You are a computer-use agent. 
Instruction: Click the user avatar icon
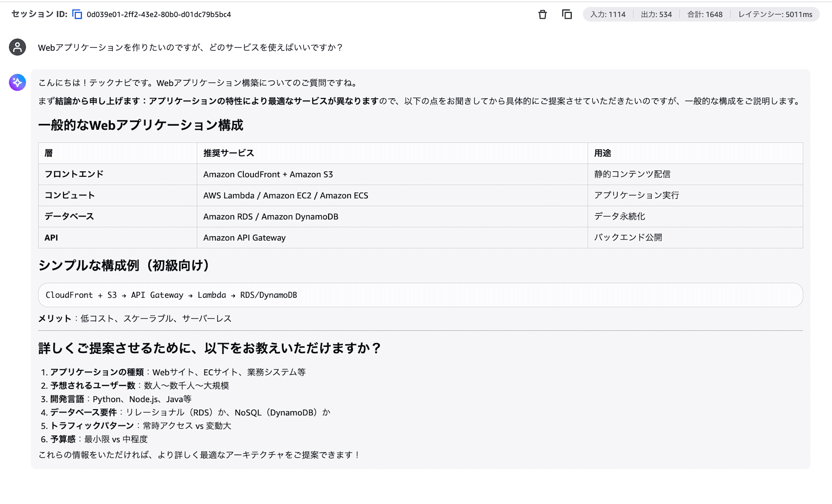tap(17, 47)
